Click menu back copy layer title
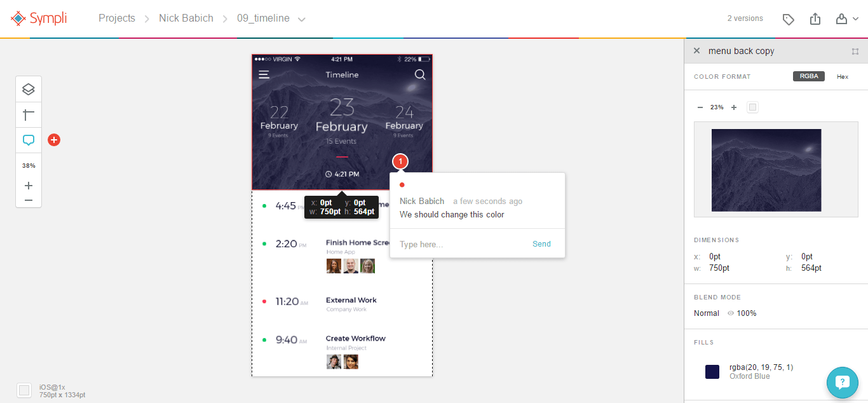868x403 pixels. coord(742,51)
